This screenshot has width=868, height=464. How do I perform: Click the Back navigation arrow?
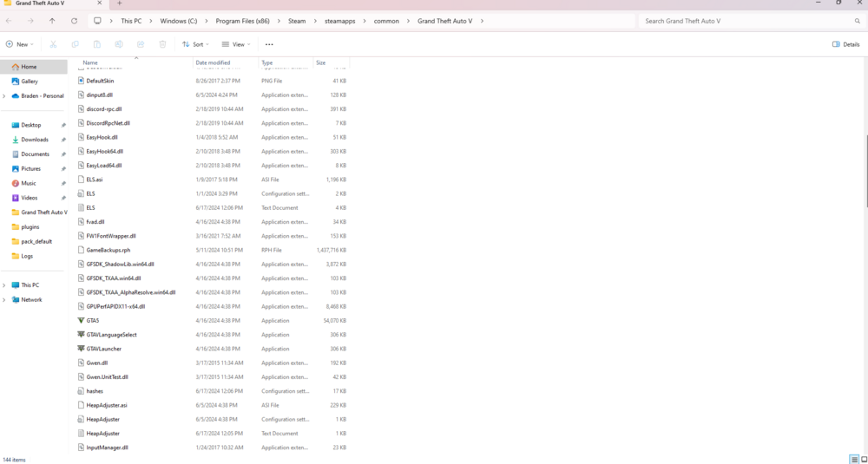pyautogui.click(x=9, y=21)
